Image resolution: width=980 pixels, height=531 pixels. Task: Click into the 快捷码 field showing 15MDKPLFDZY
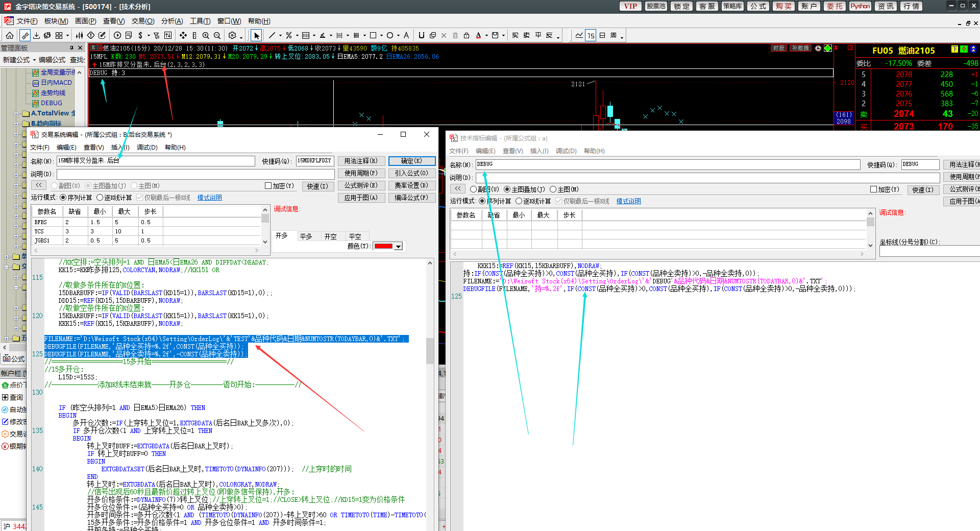pyautogui.click(x=315, y=161)
